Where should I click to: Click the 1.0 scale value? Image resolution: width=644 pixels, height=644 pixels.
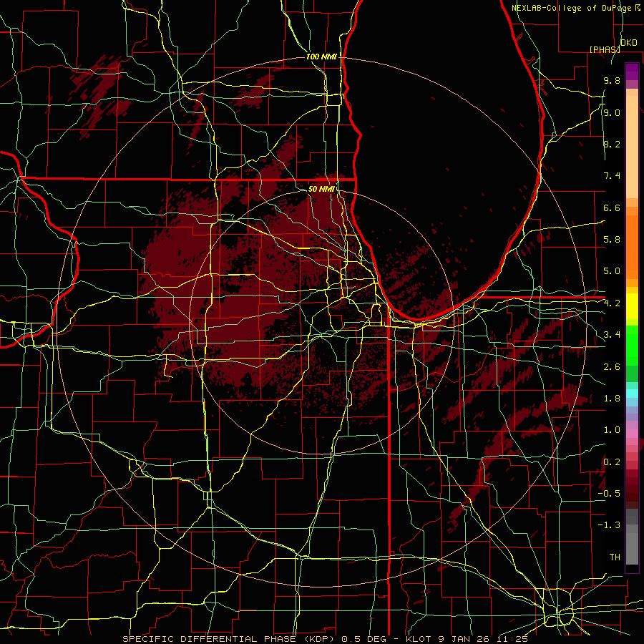pyautogui.click(x=612, y=429)
